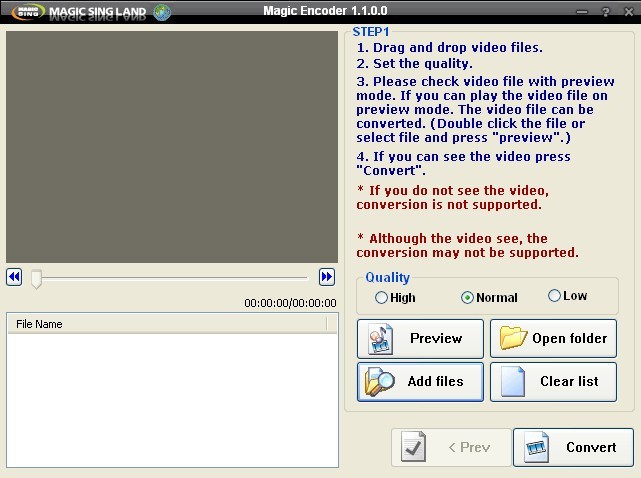Click the File Name column header
641x478 pixels.
[168, 324]
